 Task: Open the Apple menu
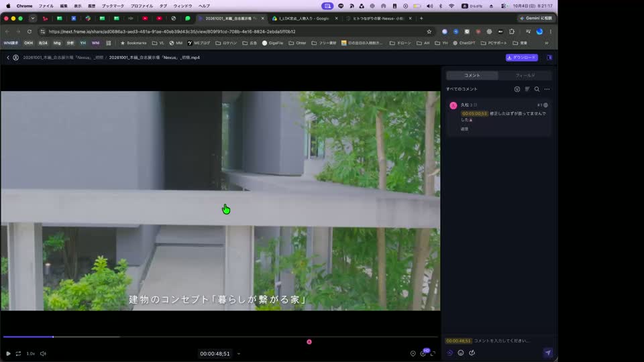coord(8,6)
